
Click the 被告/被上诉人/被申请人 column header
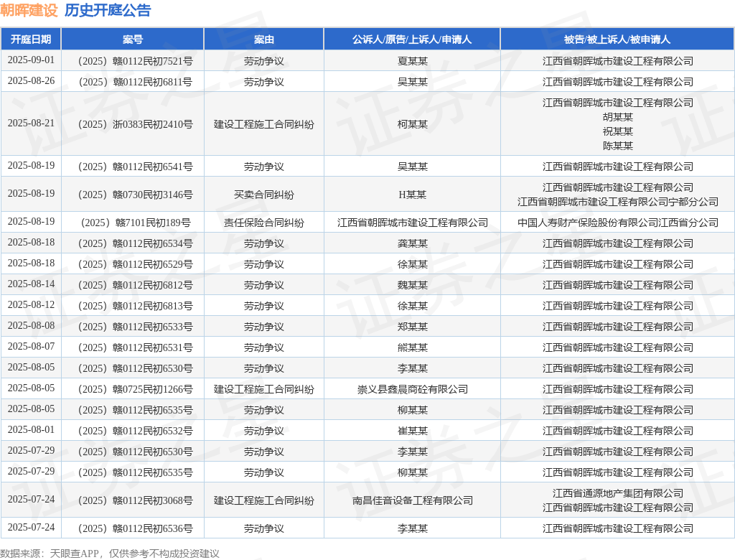point(617,39)
